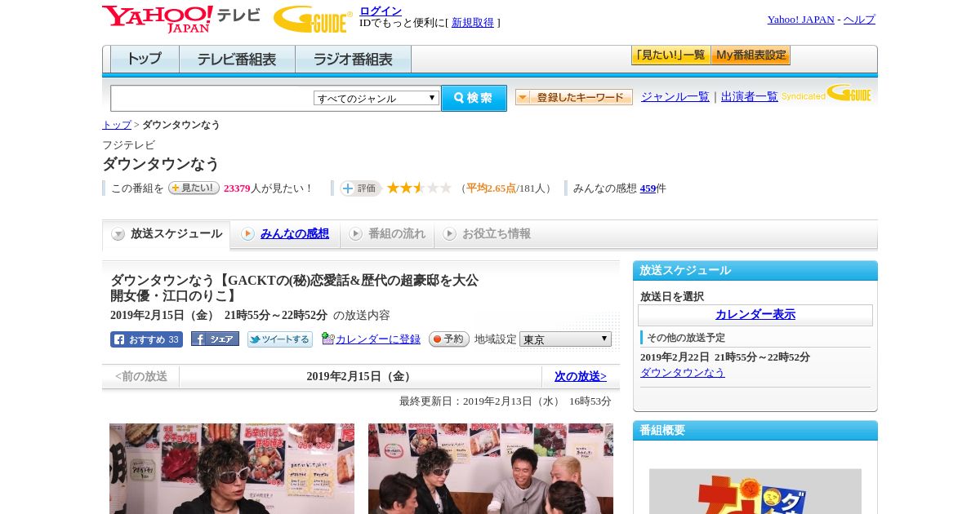Switch to the みんなの感想 tab

click(285, 234)
